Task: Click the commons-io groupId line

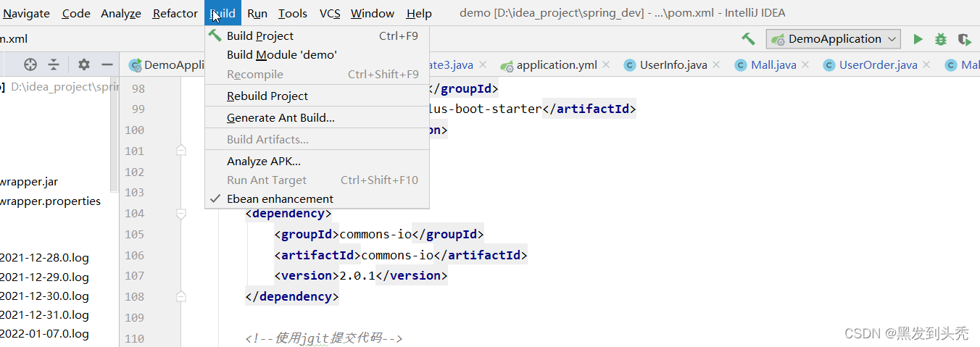Action: click(379, 234)
